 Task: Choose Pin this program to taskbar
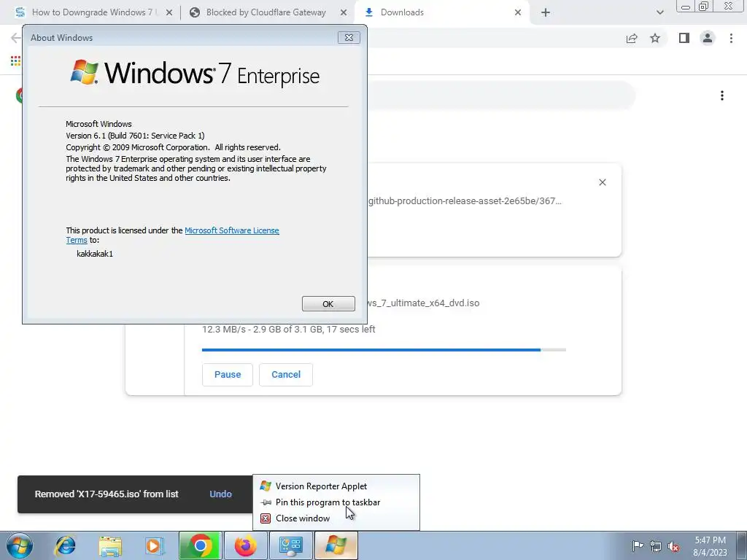click(336, 502)
